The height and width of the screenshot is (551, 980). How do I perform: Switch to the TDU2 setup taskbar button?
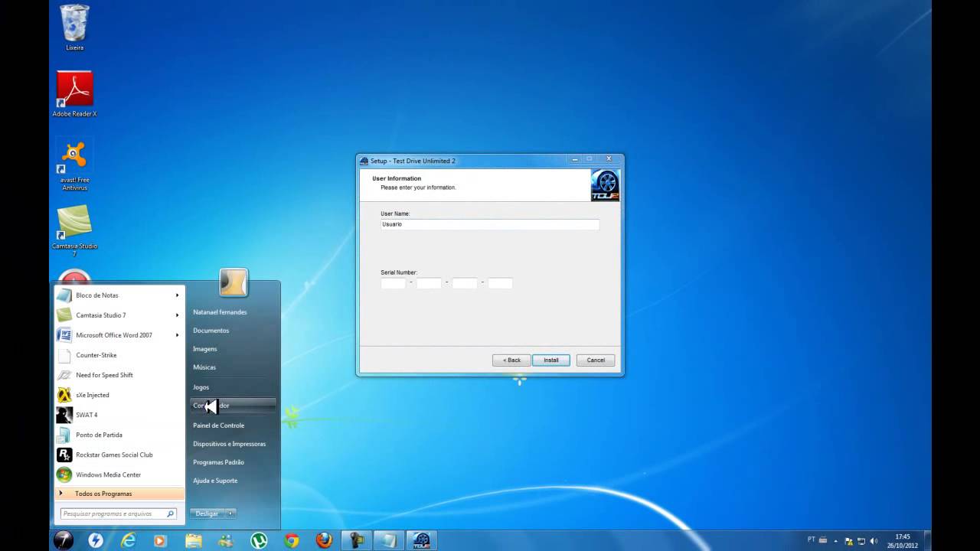(x=422, y=540)
